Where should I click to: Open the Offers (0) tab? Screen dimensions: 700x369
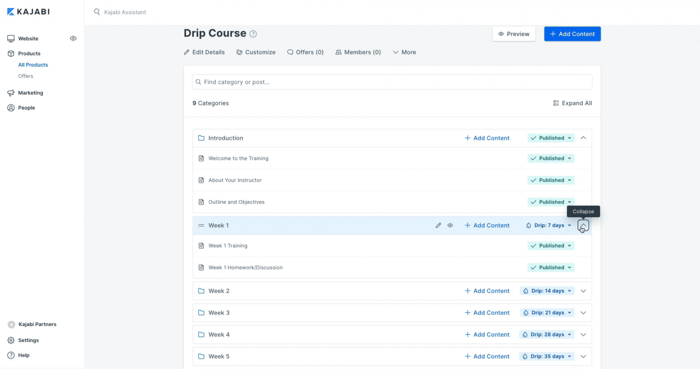tap(305, 52)
